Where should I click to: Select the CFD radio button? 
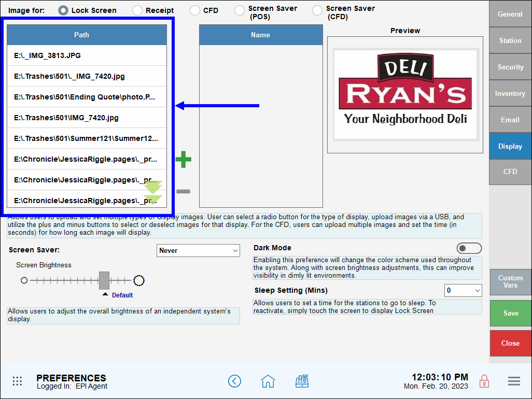195,10
